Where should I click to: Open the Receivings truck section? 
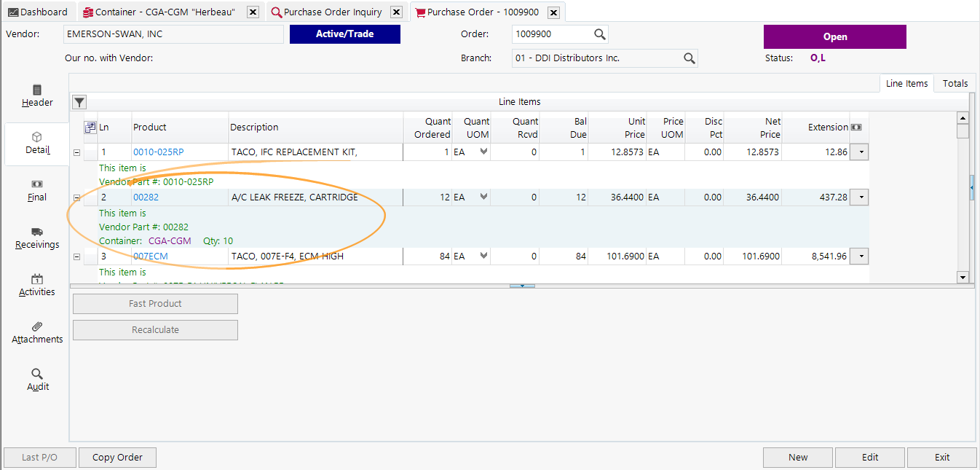[x=37, y=238]
